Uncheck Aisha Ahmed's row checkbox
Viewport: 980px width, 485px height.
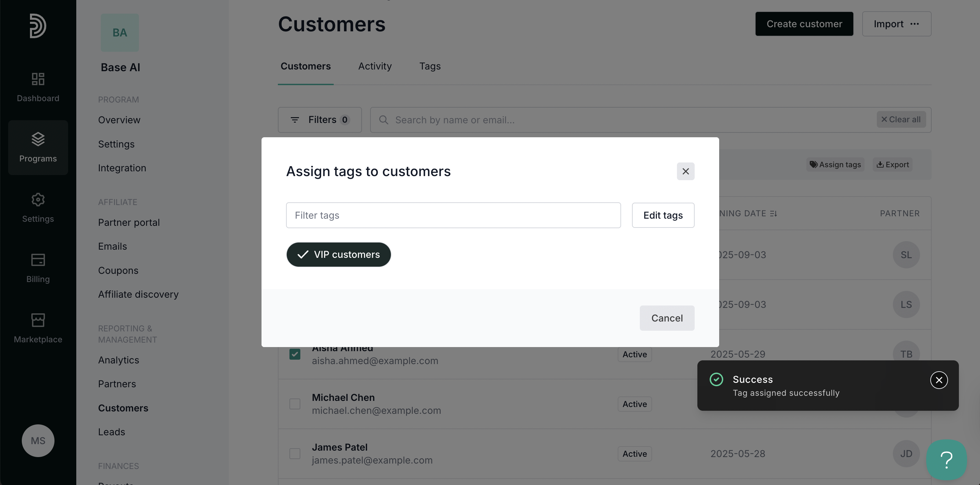295,354
